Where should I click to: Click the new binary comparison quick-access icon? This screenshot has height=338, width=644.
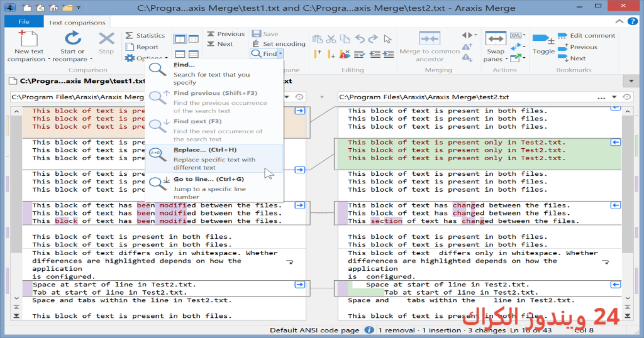click(x=53, y=8)
